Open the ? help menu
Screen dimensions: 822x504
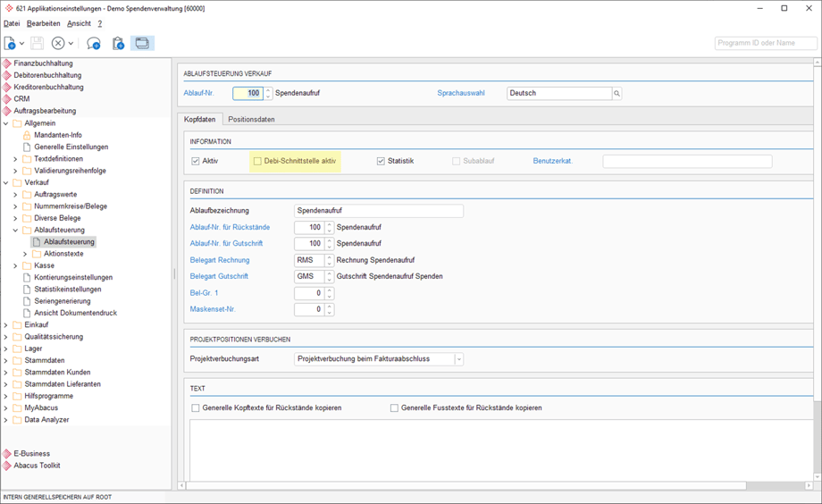(x=99, y=23)
